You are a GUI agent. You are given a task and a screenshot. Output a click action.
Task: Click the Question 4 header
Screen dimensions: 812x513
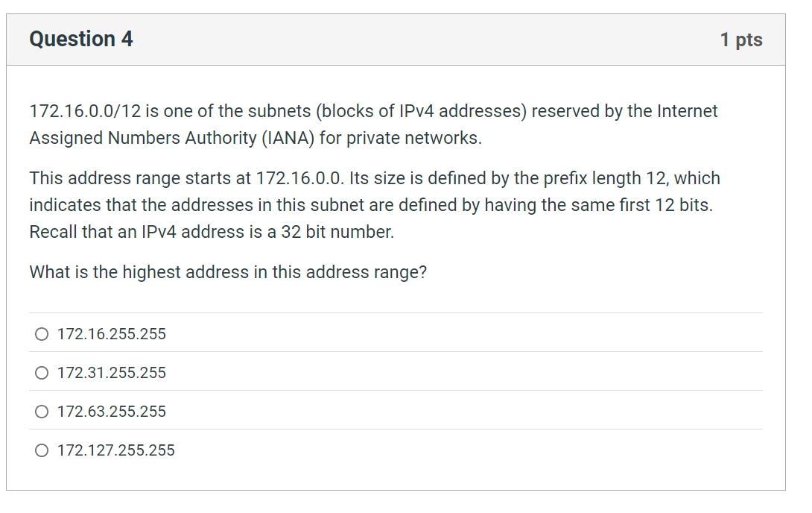click(82, 39)
